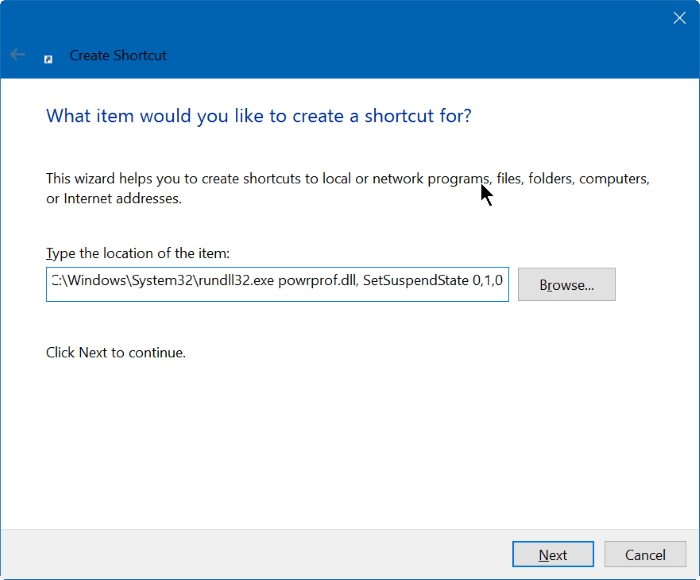Close the Create Shortcut dialog
Image resolution: width=700 pixels, height=580 pixels.
(x=680, y=17)
